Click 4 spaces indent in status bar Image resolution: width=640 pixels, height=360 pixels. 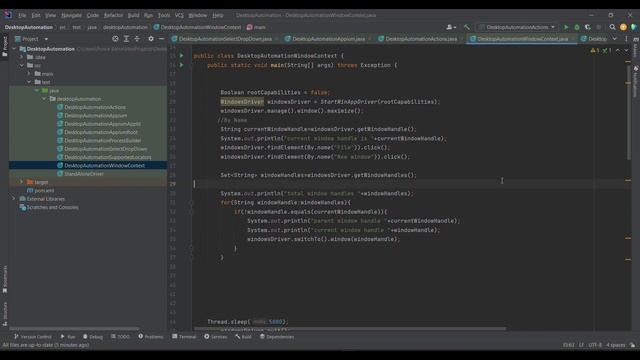tap(616, 345)
